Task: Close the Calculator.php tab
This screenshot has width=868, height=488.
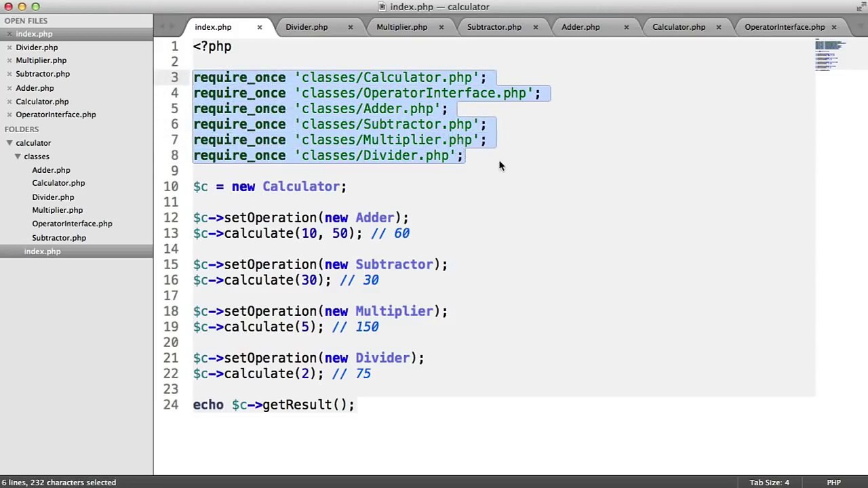Action: pyautogui.click(x=719, y=27)
